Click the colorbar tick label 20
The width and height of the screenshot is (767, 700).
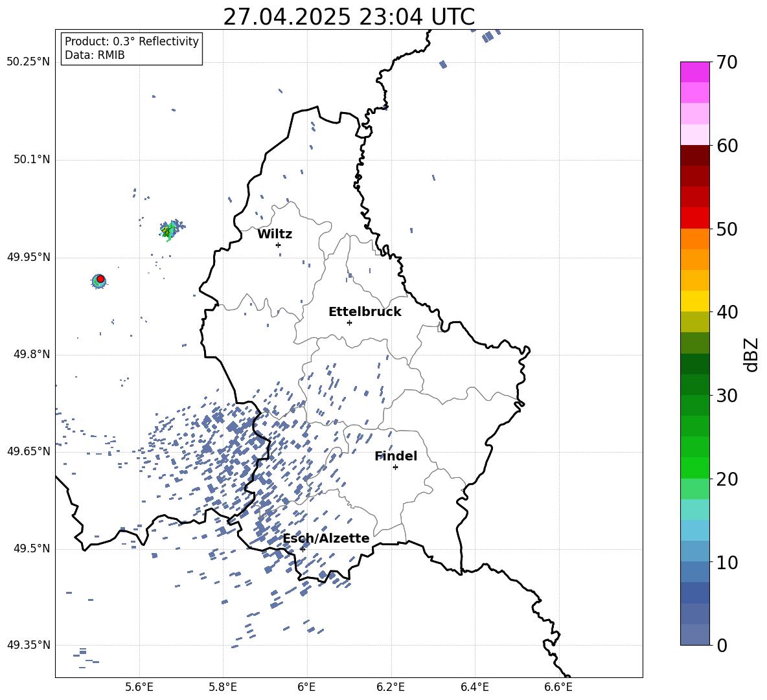727,479
